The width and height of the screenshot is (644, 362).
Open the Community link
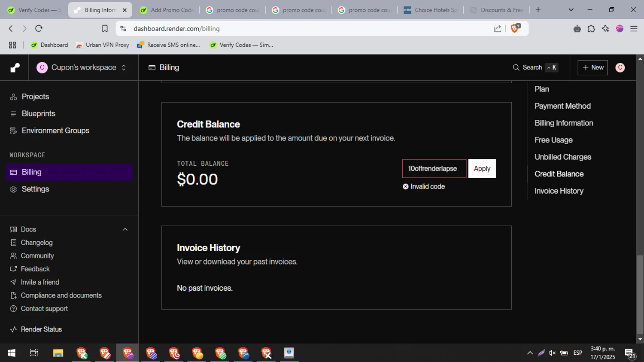coord(37,256)
